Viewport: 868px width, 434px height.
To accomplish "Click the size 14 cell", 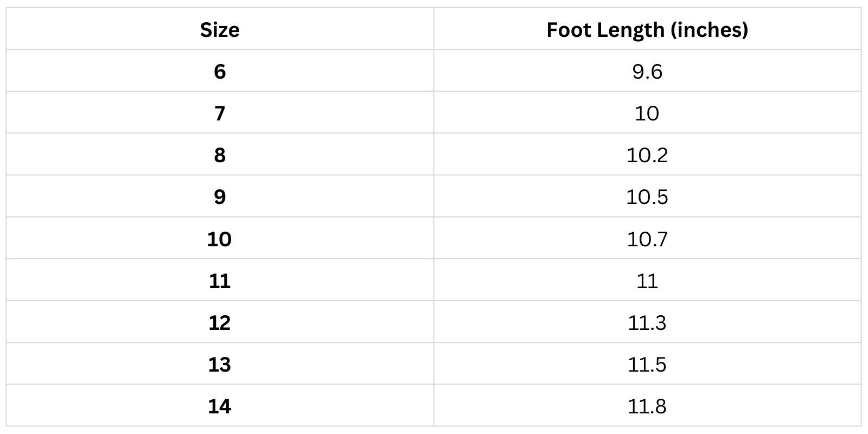I will click(x=220, y=406).
